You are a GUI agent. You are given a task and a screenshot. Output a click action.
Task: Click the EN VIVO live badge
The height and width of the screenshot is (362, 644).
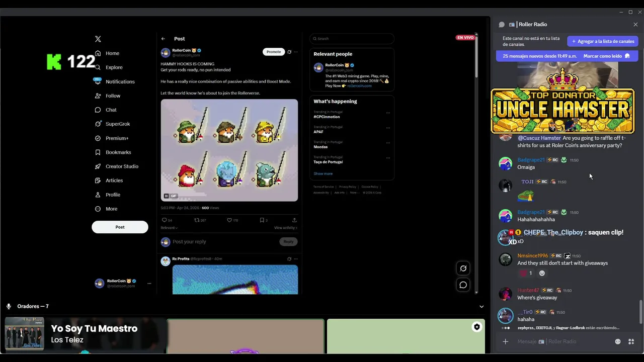click(465, 38)
